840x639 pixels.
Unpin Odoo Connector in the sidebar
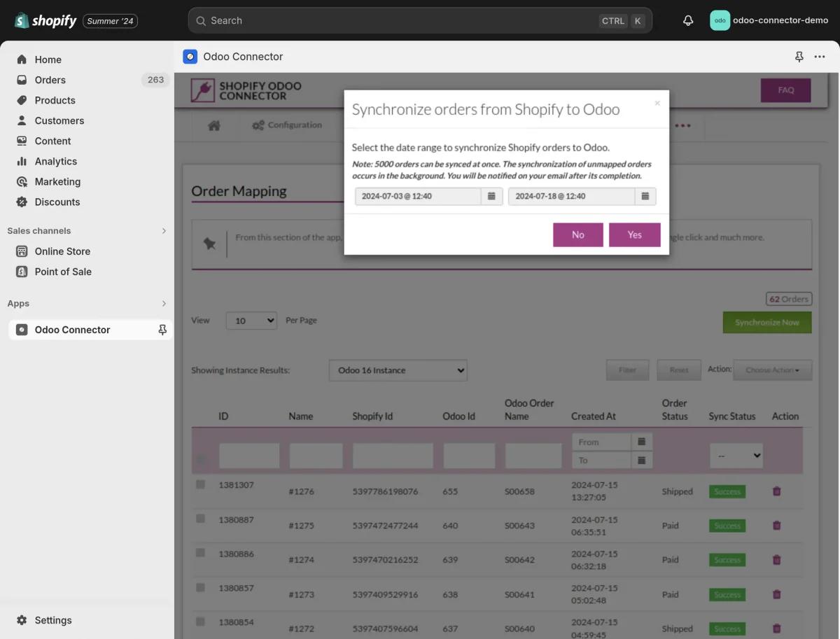tap(162, 330)
